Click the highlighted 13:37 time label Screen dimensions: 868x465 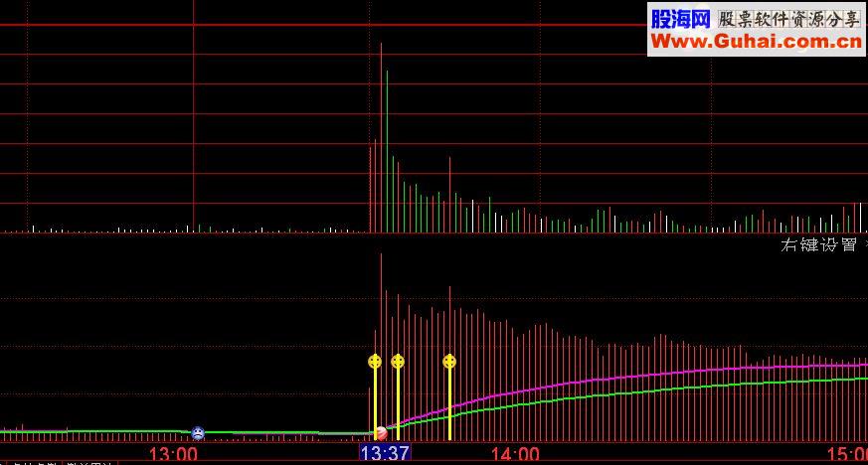[385, 453]
